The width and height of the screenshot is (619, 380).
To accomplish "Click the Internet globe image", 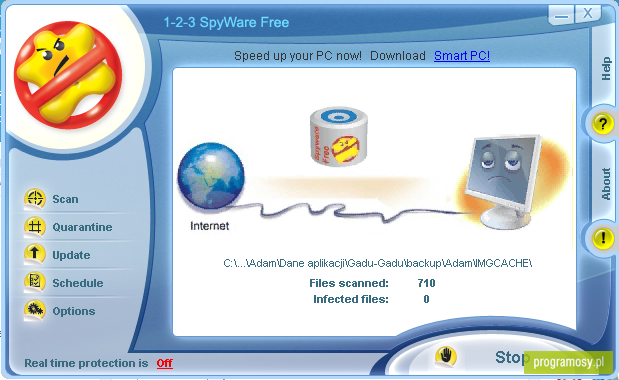I will pyautogui.click(x=211, y=176).
